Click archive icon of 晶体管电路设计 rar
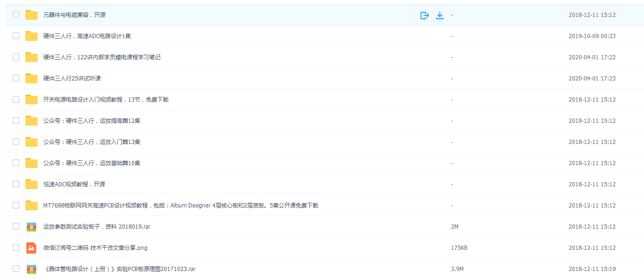 (32, 269)
